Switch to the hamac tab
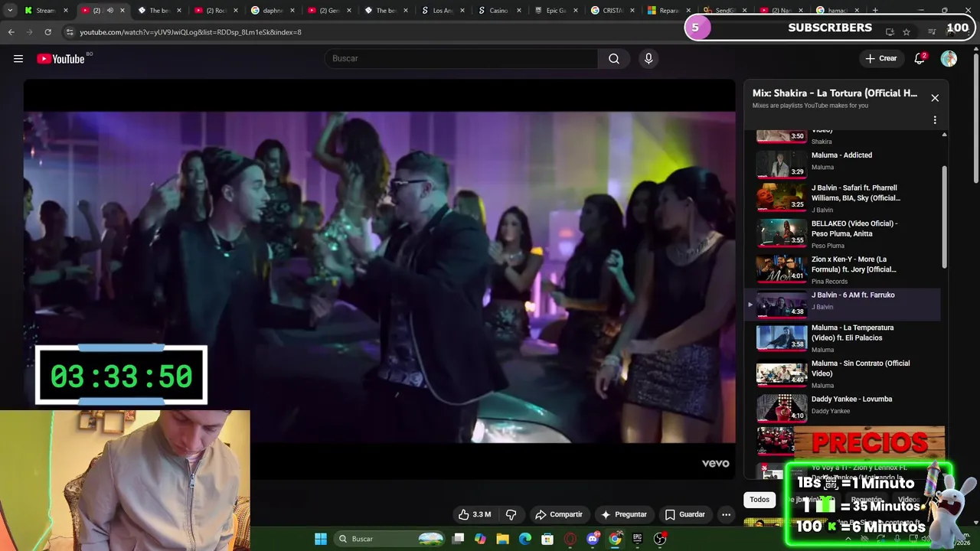 838,11
